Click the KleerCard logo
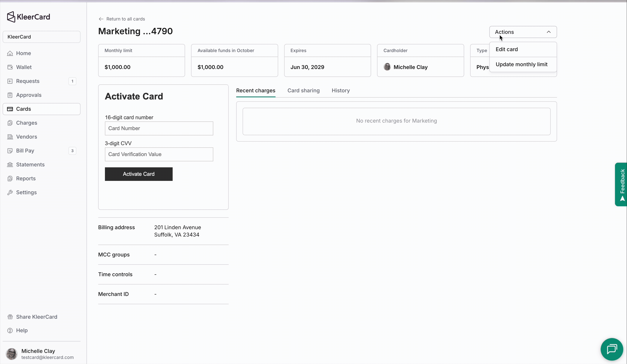Screen dimensions: 627x364 (28, 17)
